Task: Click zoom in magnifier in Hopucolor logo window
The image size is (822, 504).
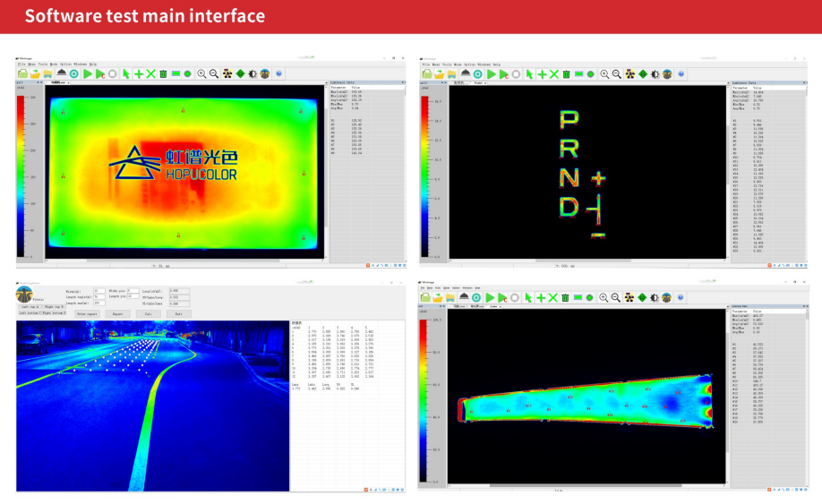Action: pyautogui.click(x=201, y=73)
